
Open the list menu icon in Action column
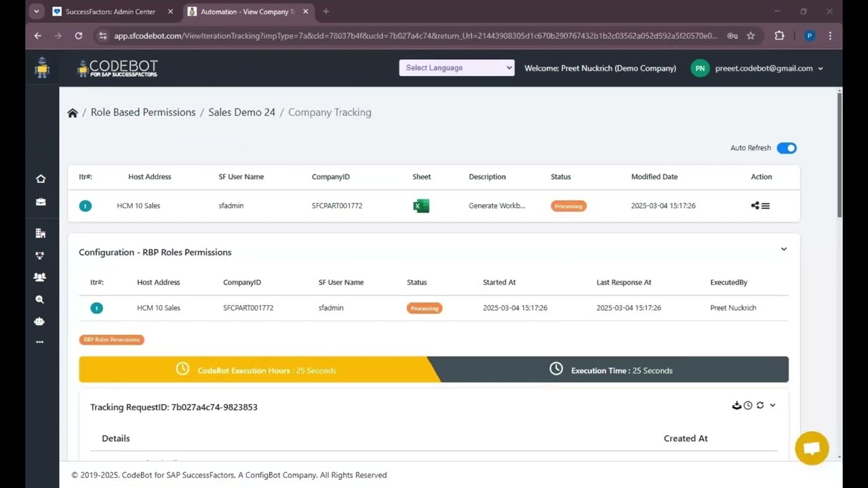766,206
